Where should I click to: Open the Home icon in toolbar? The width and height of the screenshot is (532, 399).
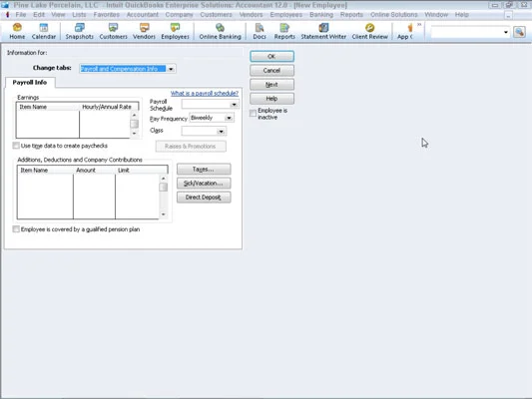tap(17, 31)
